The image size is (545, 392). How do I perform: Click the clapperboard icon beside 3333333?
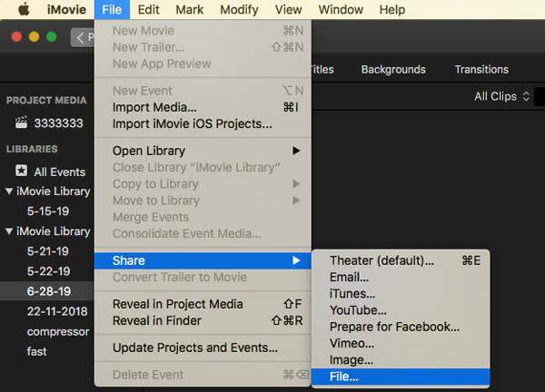click(20, 122)
